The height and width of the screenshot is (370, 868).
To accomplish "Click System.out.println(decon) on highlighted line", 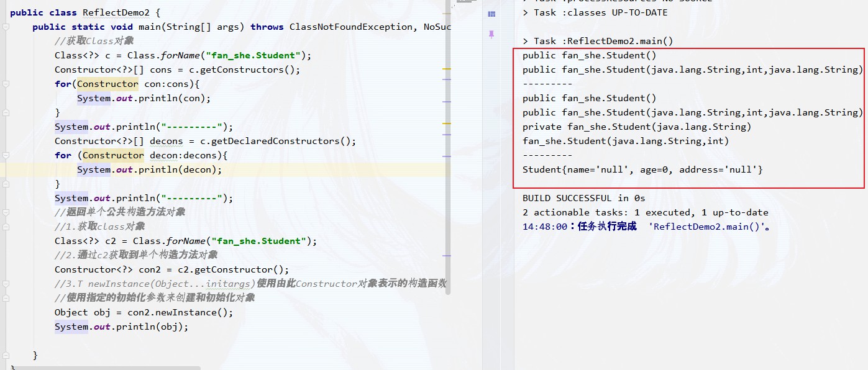I will [149, 169].
